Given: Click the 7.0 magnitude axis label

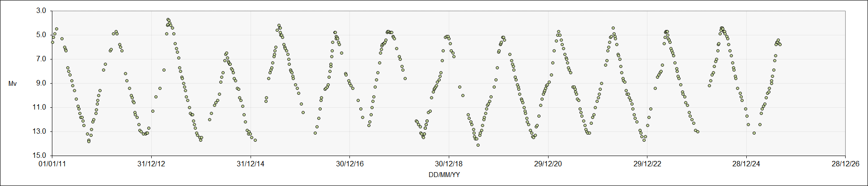Looking at the screenshot, I should click(x=42, y=59).
